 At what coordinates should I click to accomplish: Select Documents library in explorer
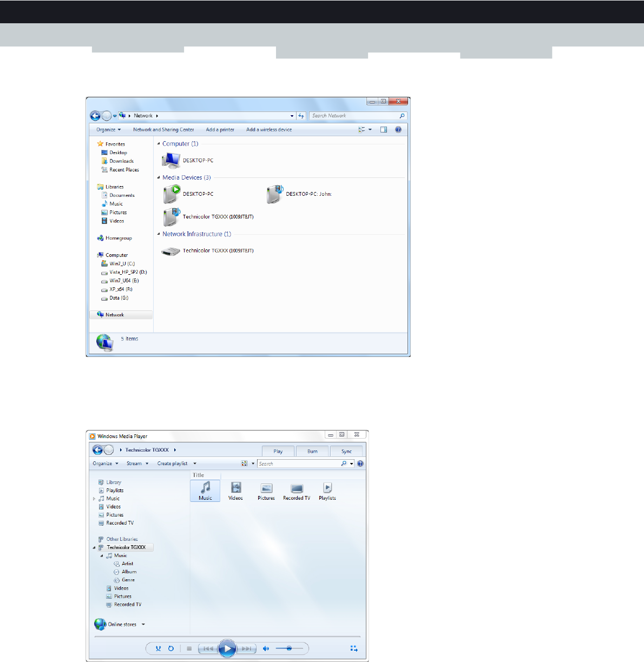[x=118, y=195]
